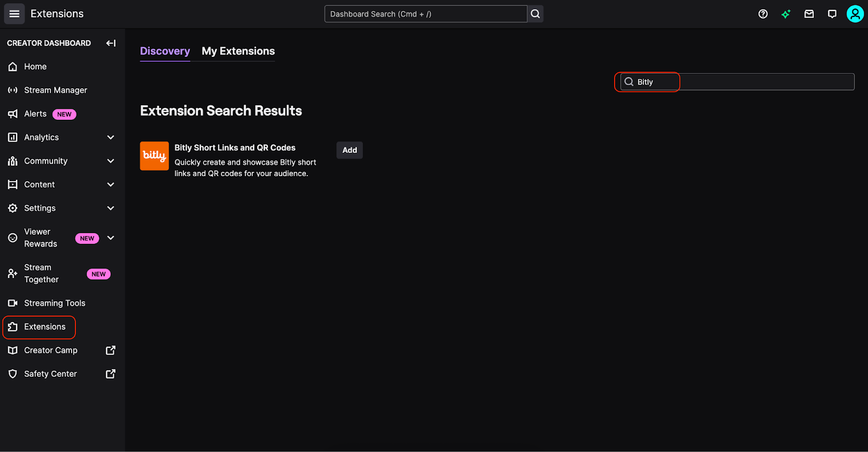
Task: Click the dashboard search magnifier button
Action: (535, 14)
